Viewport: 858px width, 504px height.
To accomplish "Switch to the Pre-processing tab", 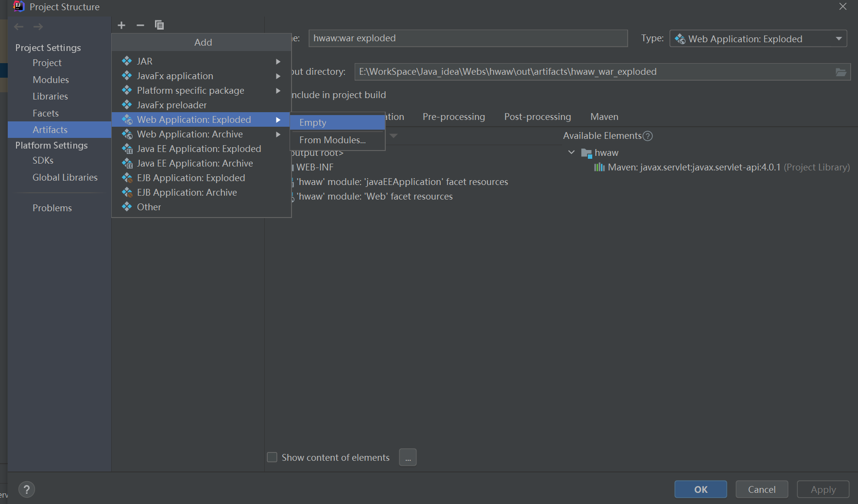I will tap(454, 117).
